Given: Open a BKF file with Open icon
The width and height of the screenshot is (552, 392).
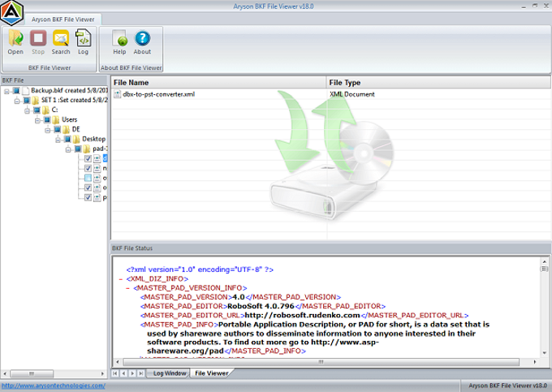Looking at the screenshot, I should click(15, 42).
